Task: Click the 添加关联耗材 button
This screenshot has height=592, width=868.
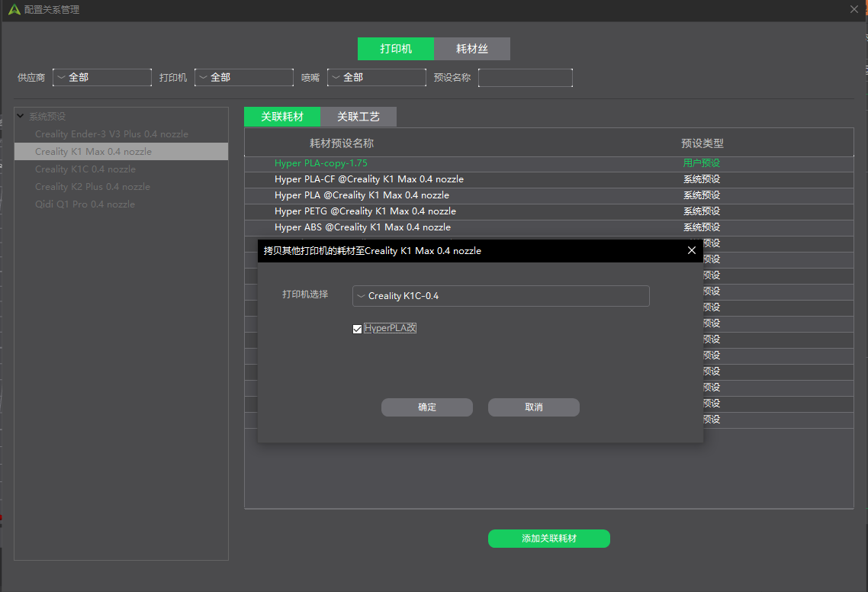Action: coord(549,539)
